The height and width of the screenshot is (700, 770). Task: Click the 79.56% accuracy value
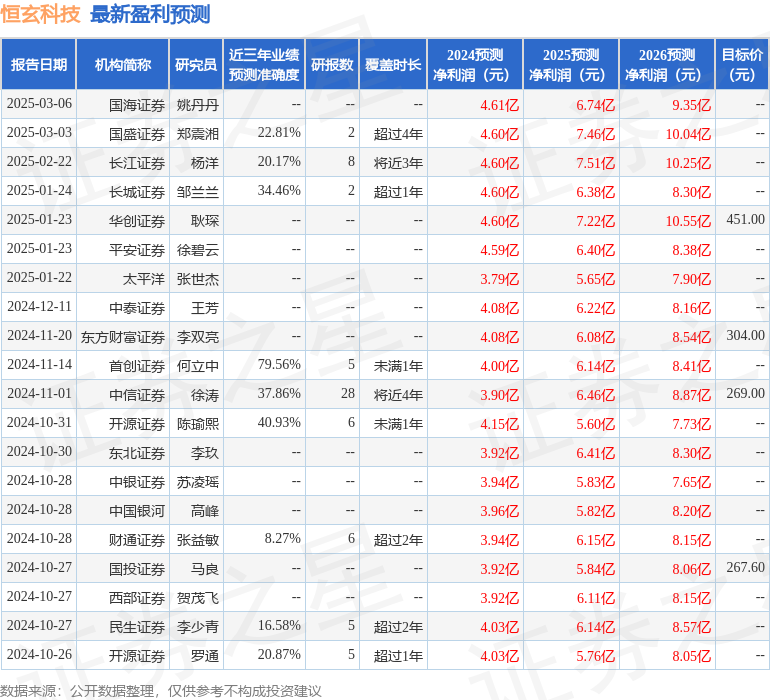pyautogui.click(x=279, y=365)
